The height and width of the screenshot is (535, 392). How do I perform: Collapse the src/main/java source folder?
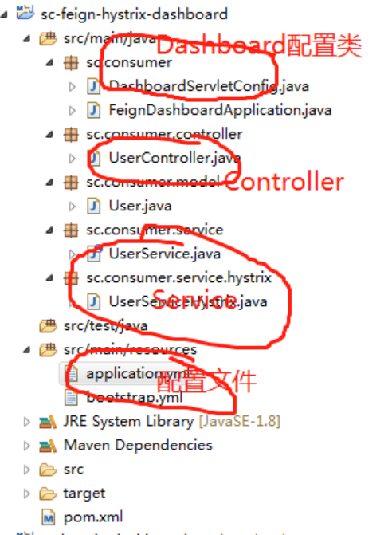pos(26,38)
